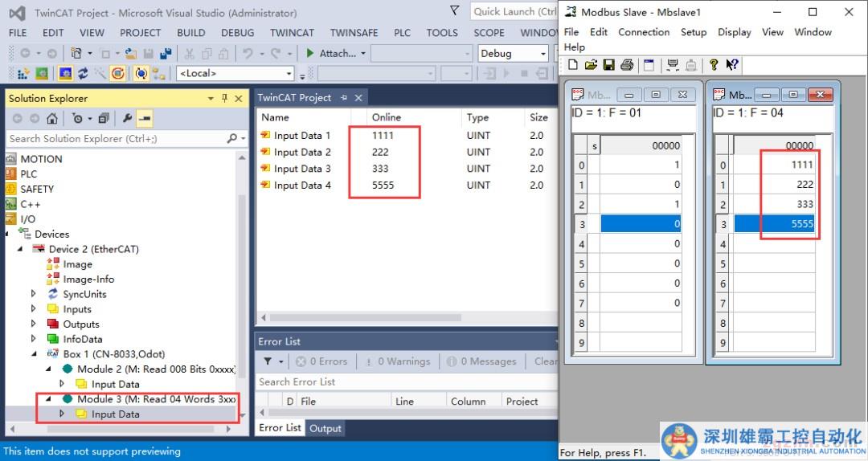This screenshot has width=868, height=461.
Task: Toggle the Errors filter in Error List
Action: tap(321, 361)
